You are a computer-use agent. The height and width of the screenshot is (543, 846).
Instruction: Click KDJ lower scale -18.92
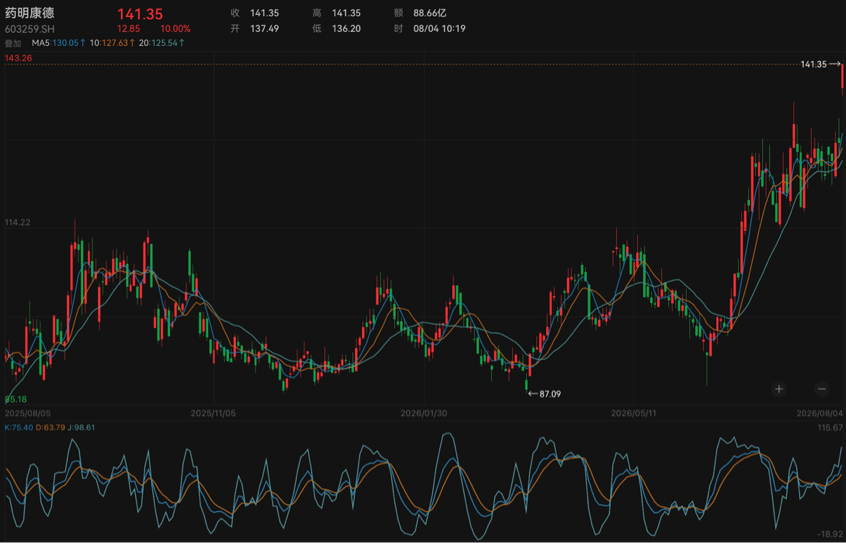[x=830, y=533]
